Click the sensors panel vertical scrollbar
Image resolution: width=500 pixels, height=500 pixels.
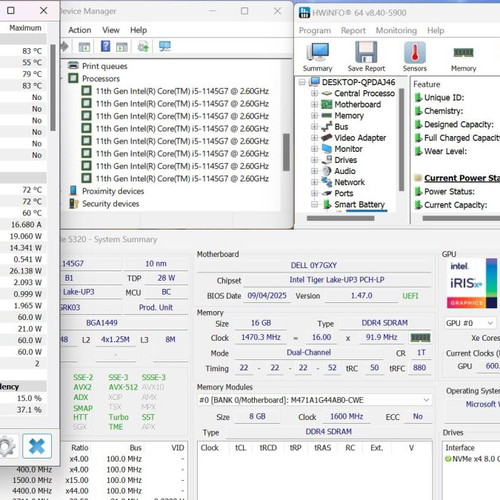click(x=53, y=88)
